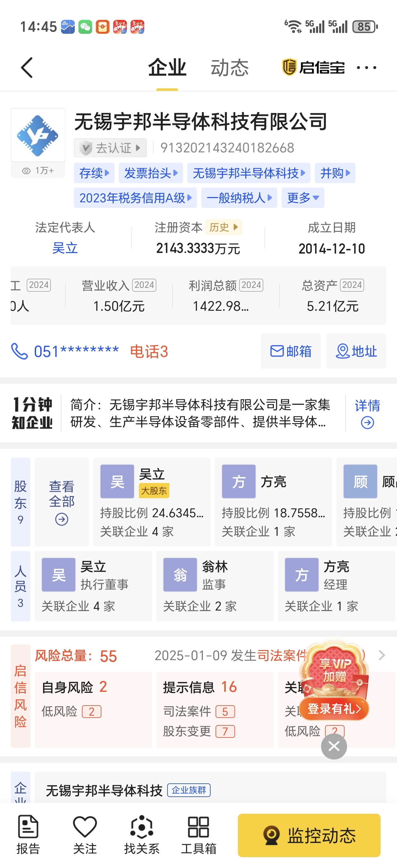The image size is (397, 868).
Task: Open the 2023年税务信用A级 tag
Action: pyautogui.click(x=135, y=198)
